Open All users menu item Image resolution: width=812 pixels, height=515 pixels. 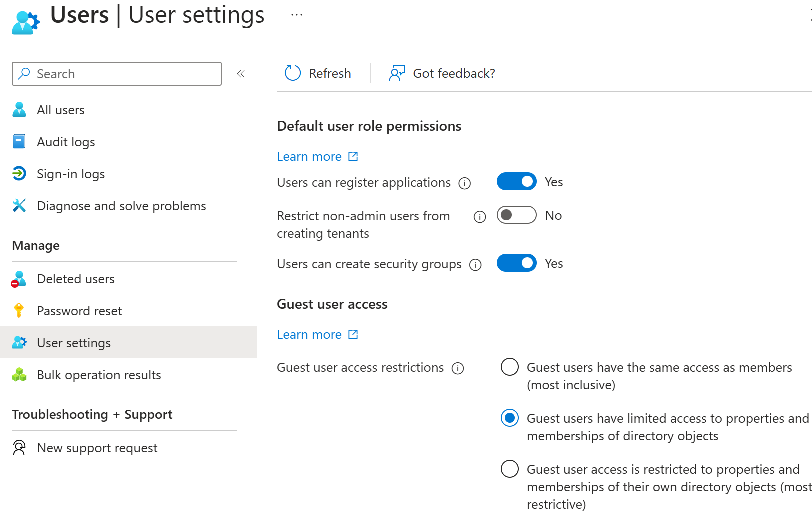128,110
